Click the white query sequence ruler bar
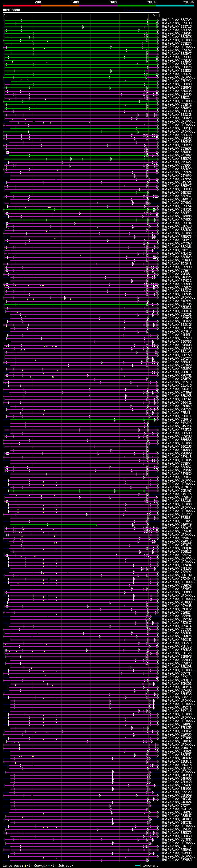Image resolution: width=197 pixels, height=868 pixels. pyautogui.click(x=81, y=13)
